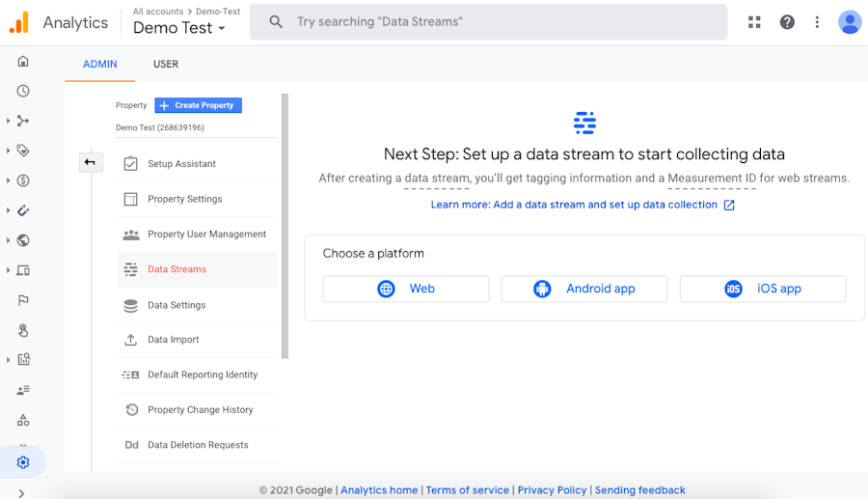Click the Property User Management people icon
This screenshot has width=868, height=499.
(131, 235)
